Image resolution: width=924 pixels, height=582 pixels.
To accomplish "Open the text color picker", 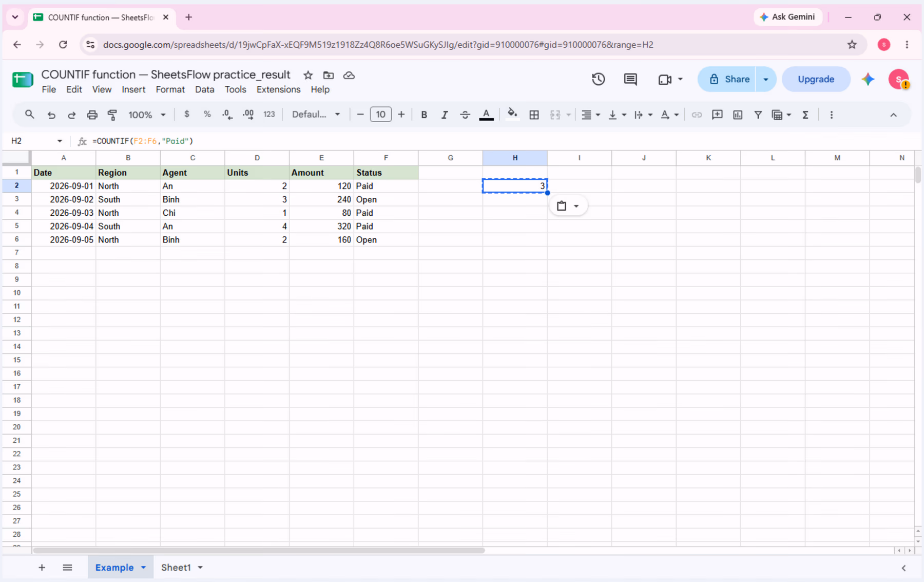I will coord(486,115).
